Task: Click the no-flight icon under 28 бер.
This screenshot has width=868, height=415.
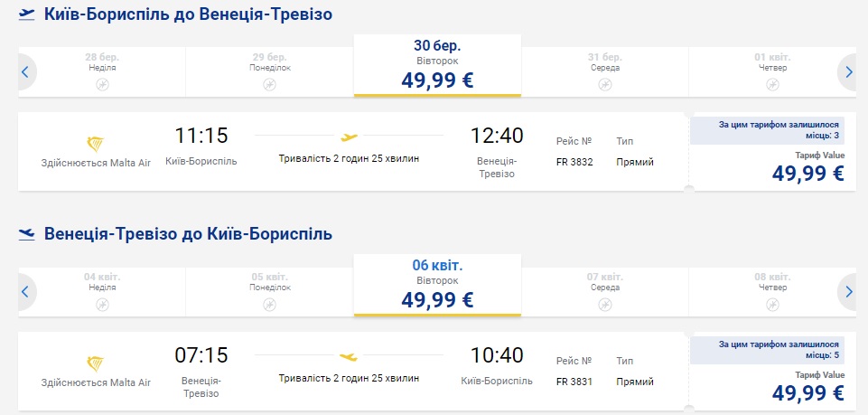Action: click(102, 84)
